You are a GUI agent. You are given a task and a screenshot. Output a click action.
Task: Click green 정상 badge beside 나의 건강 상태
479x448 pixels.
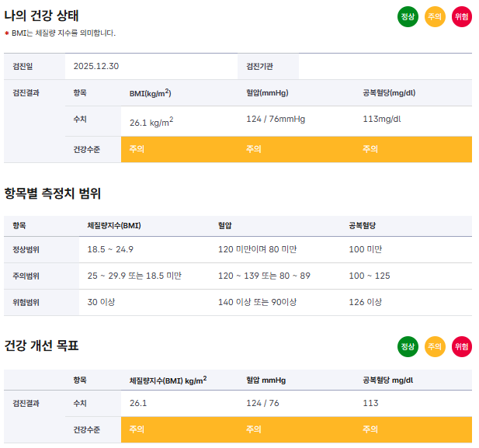[x=408, y=16]
